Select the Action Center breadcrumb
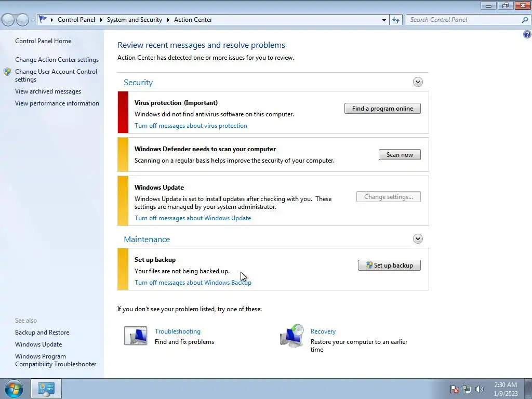This screenshot has width=532, height=399. 193,20
